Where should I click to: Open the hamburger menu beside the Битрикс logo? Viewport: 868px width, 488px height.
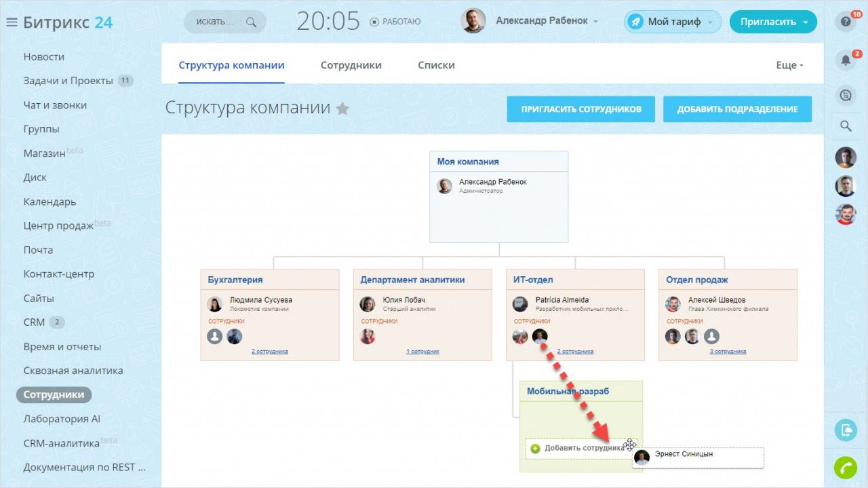pos(11,22)
